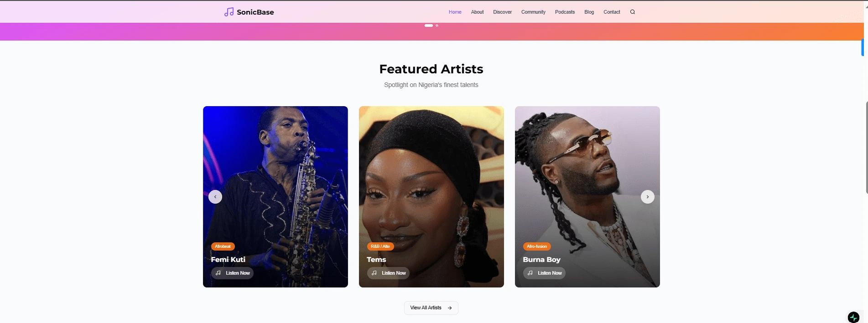Click the music icon on Burna Boy's Listen Now

click(530, 273)
